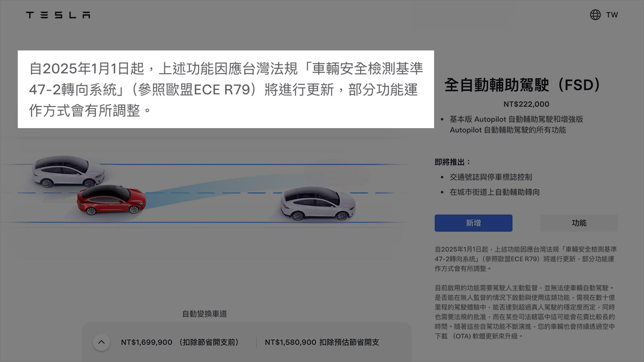Click the white car ahead in lane
The height and width of the screenshot is (362, 644).
coord(318,203)
